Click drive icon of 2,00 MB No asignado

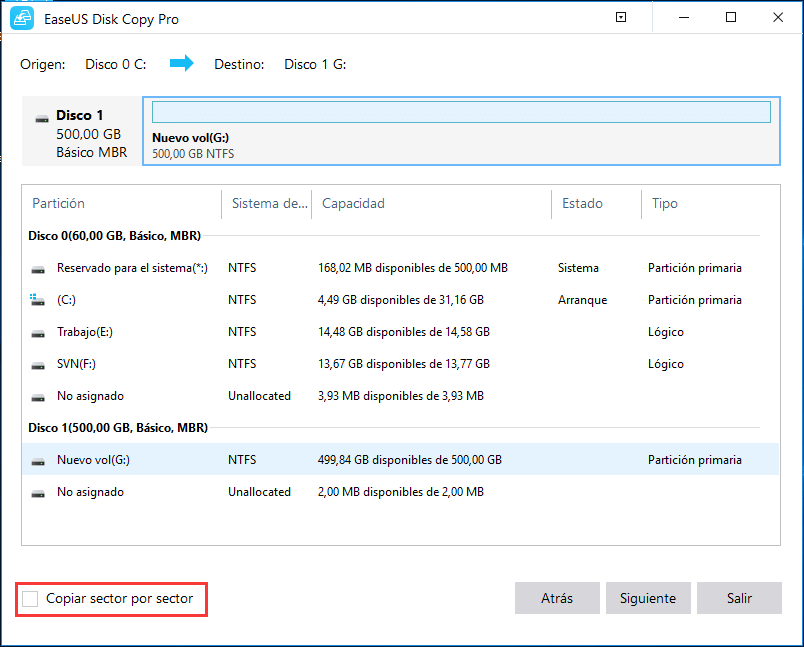38,493
